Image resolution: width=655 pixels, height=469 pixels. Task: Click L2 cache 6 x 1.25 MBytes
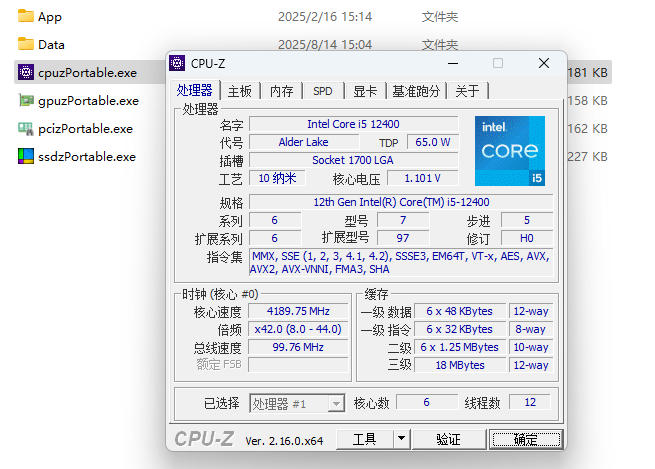click(x=460, y=347)
